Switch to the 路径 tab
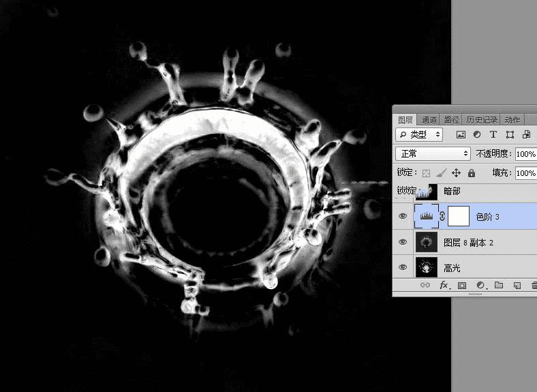 coord(451,120)
